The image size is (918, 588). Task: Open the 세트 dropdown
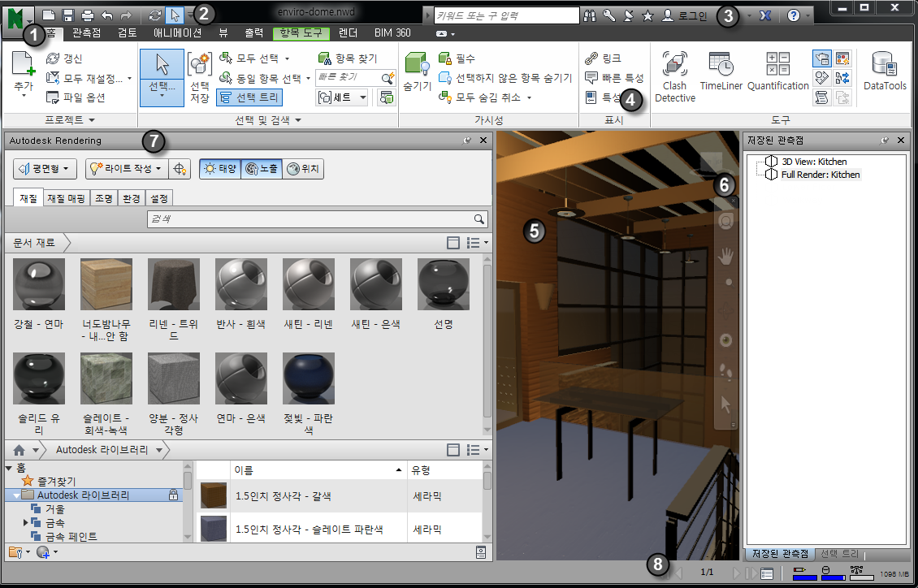coord(342,97)
